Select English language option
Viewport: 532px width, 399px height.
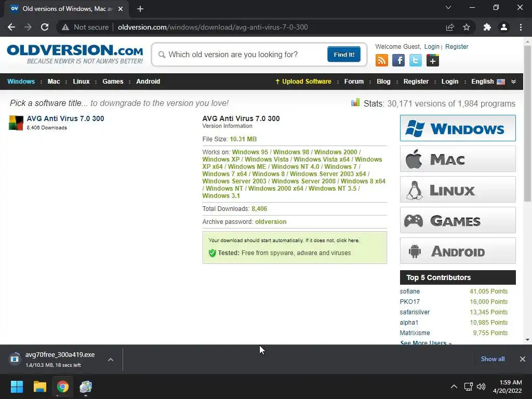482,82
